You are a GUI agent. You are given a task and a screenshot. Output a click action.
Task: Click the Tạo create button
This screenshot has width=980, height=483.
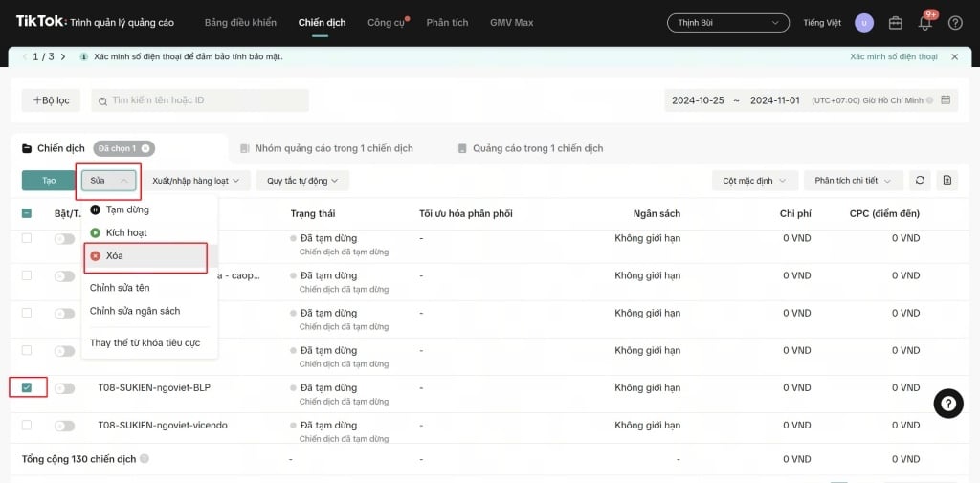[49, 181]
